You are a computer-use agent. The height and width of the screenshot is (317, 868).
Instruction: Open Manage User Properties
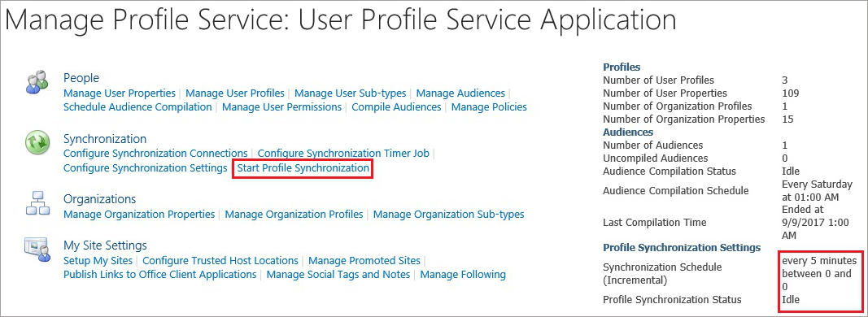120,93
